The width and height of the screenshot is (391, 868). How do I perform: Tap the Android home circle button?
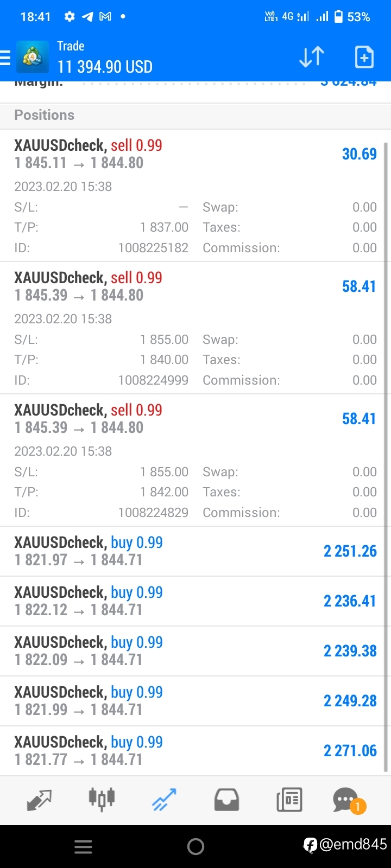pos(195,846)
